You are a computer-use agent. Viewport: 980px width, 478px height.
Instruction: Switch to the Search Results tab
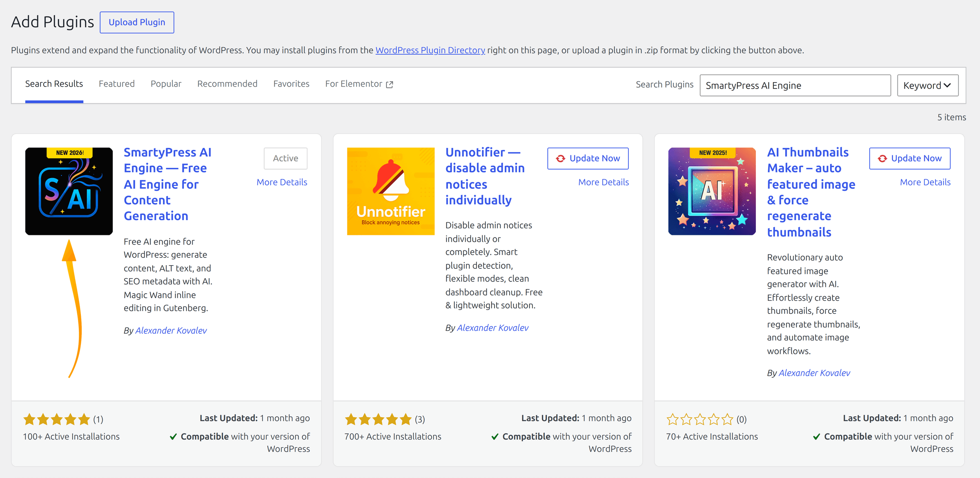(54, 84)
